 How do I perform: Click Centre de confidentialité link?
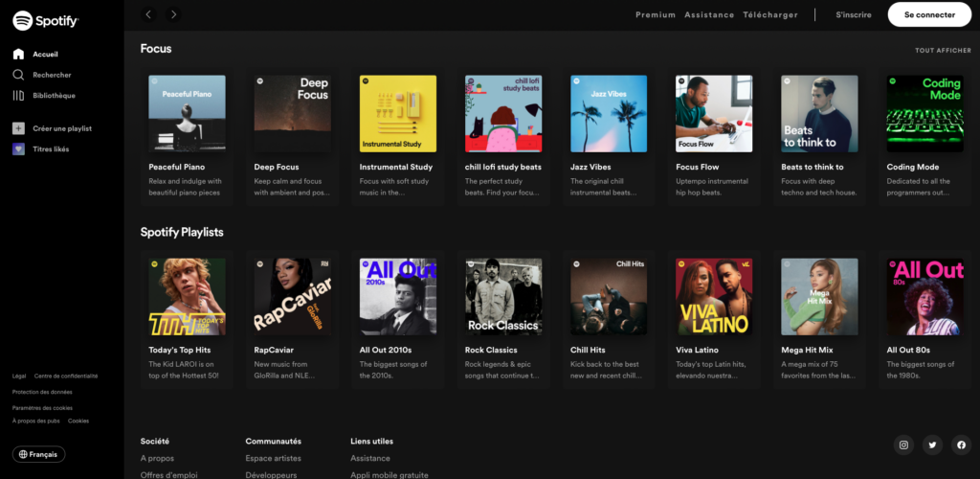tap(66, 376)
